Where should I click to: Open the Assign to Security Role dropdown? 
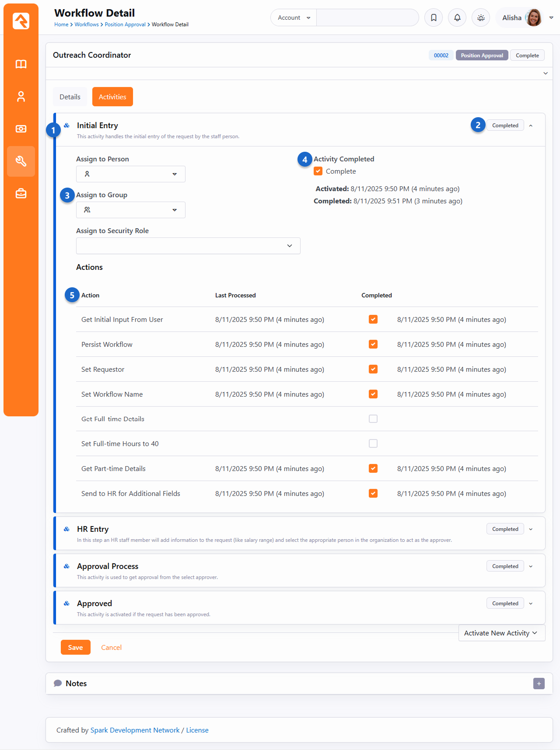point(188,246)
